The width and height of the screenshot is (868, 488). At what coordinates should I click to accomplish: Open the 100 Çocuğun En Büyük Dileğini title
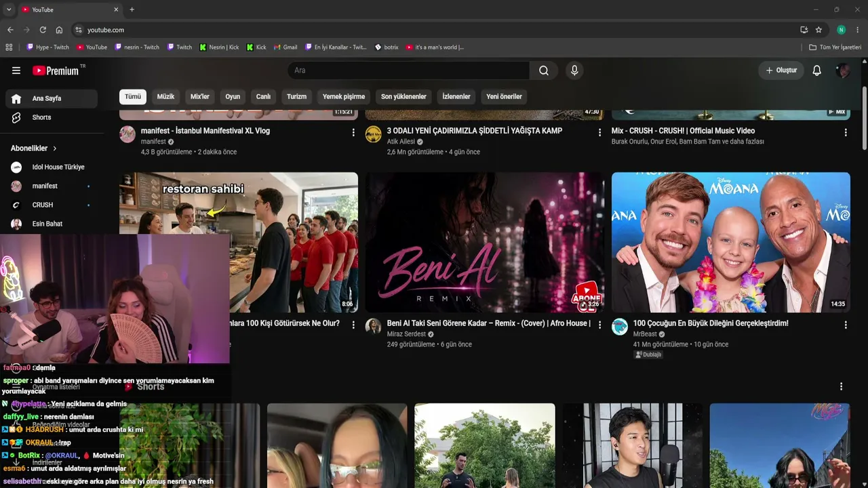(711, 323)
